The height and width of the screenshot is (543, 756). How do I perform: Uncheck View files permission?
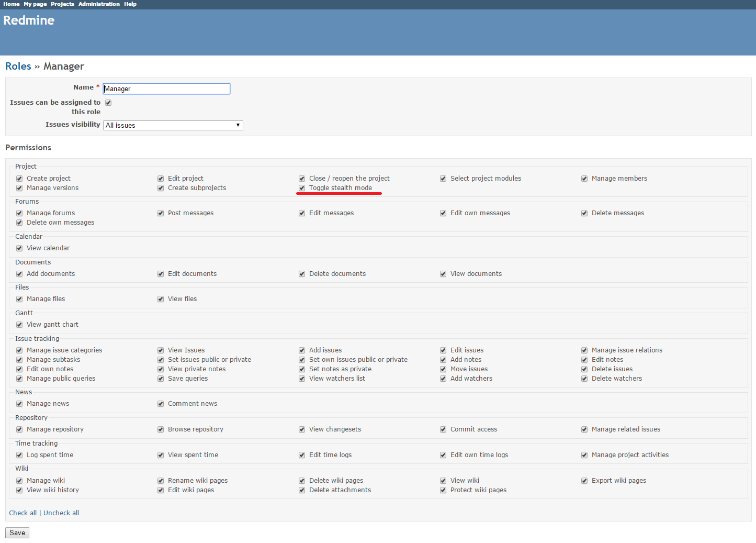click(x=161, y=299)
